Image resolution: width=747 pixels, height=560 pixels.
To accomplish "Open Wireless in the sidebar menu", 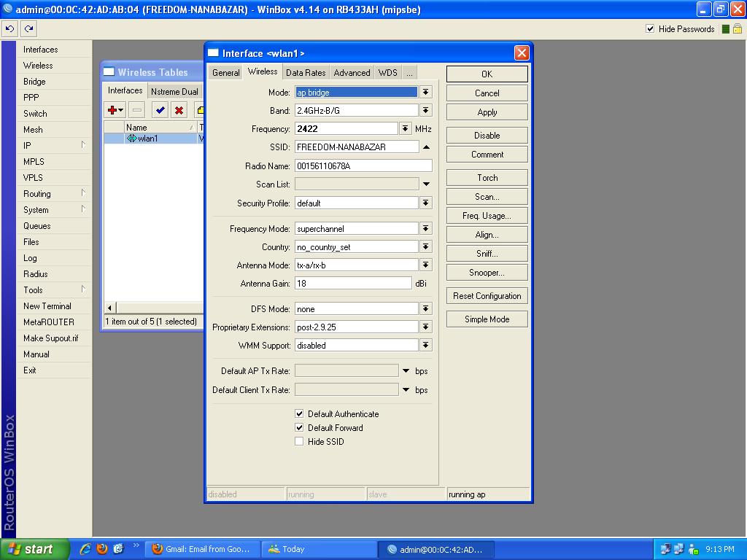I will pyautogui.click(x=53, y=66).
